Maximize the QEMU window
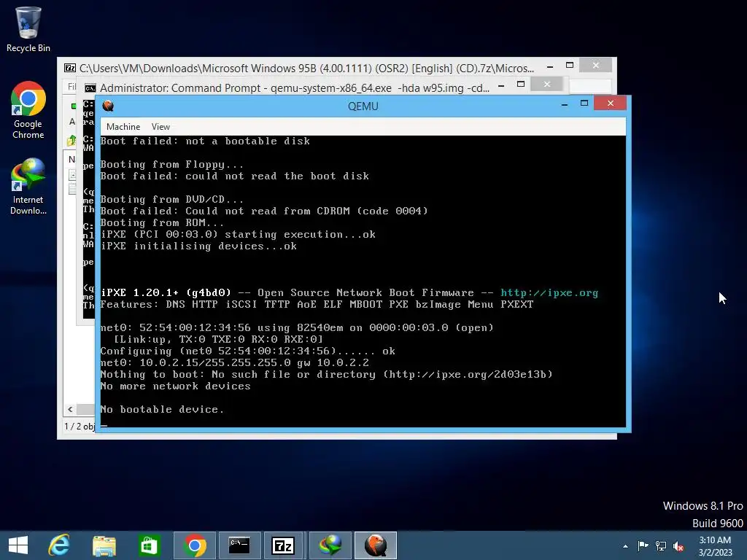747x560 pixels. point(584,104)
